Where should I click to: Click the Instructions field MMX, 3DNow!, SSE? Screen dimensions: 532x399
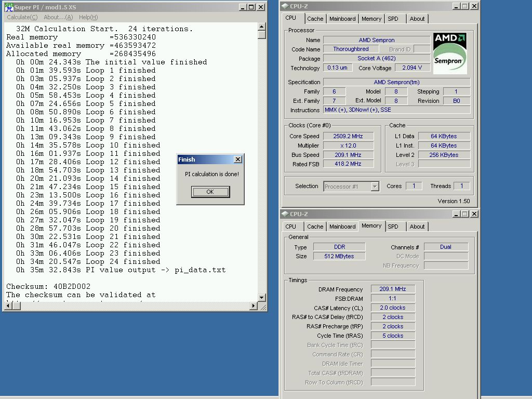(396, 110)
